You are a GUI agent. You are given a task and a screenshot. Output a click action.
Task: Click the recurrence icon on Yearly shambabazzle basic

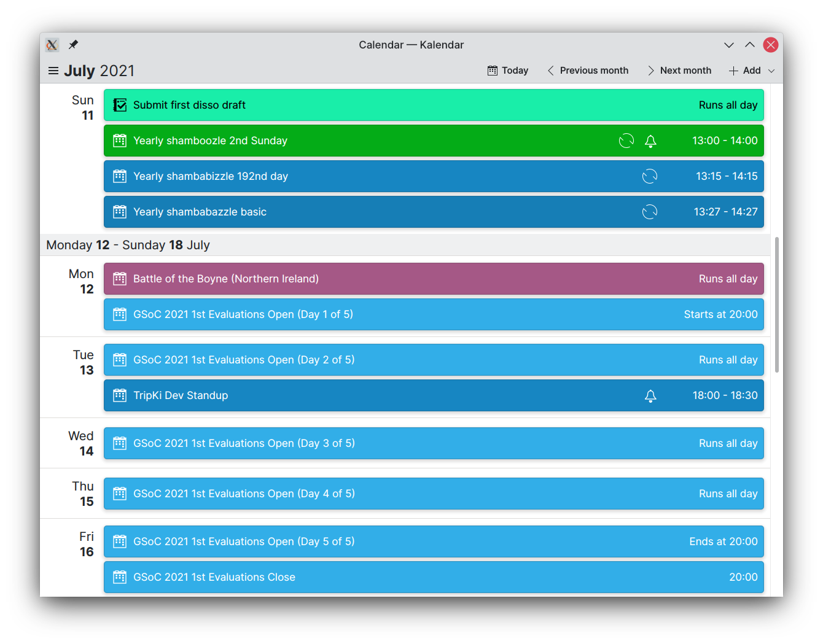650,212
